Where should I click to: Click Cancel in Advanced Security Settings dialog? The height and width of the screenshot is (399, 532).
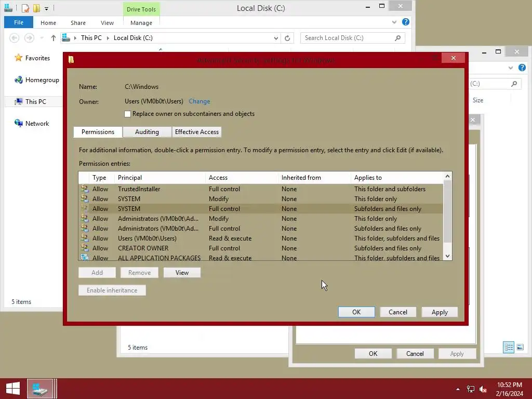397,312
